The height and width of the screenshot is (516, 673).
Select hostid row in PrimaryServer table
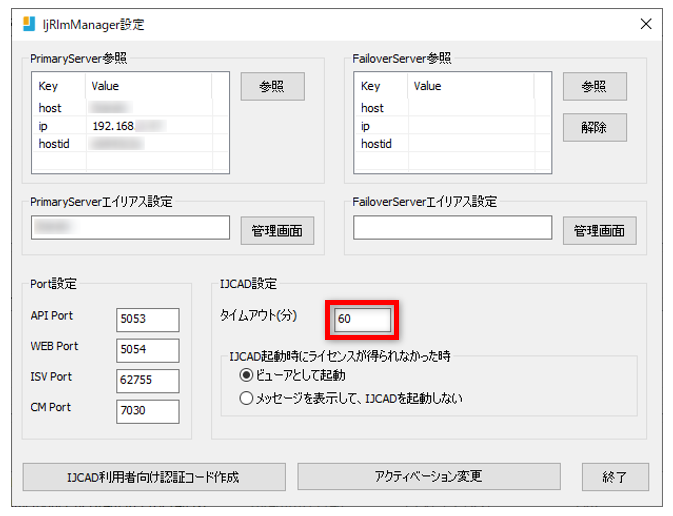(130, 144)
